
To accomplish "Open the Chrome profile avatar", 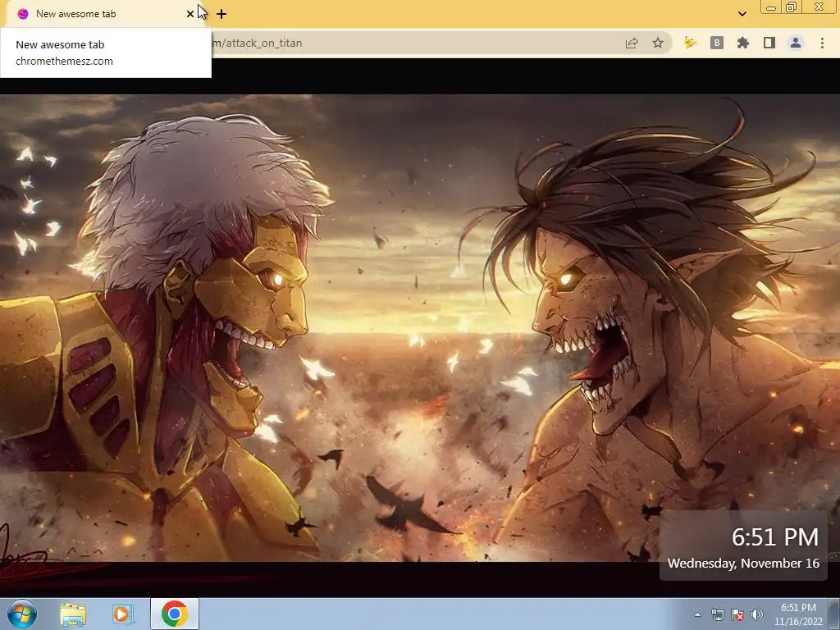I will (x=796, y=43).
